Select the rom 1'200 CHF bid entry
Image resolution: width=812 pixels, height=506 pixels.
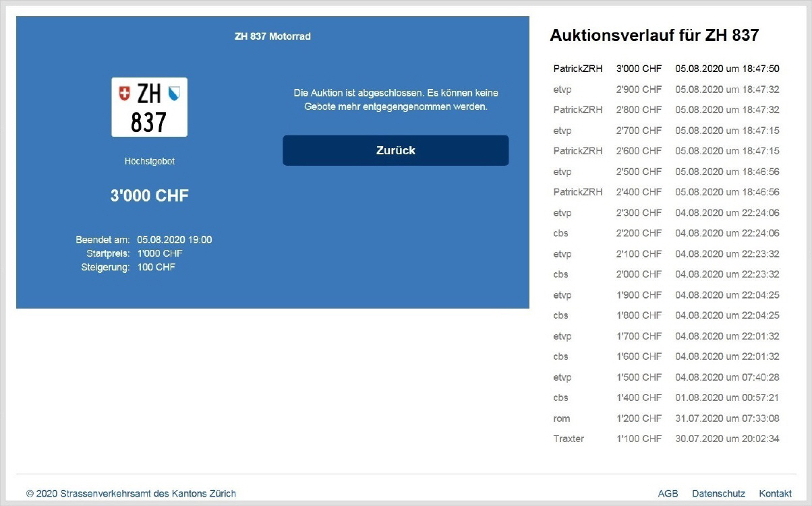coord(666,418)
